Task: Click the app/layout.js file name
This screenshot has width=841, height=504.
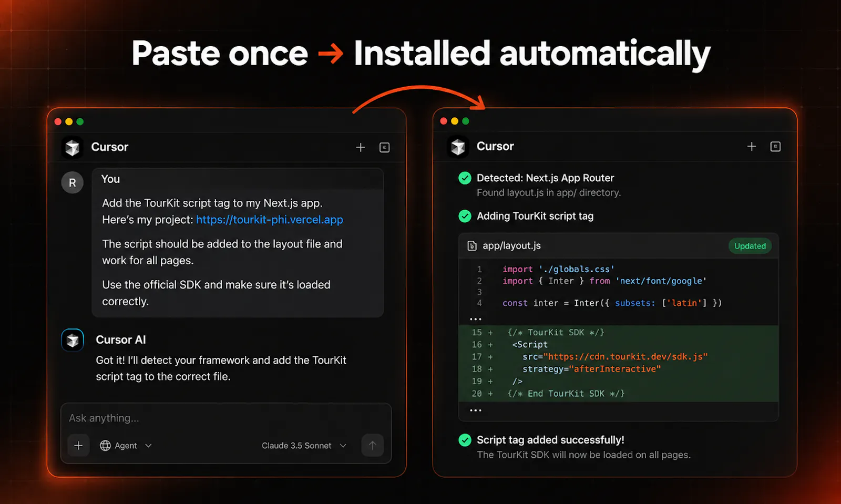Action: (511, 246)
